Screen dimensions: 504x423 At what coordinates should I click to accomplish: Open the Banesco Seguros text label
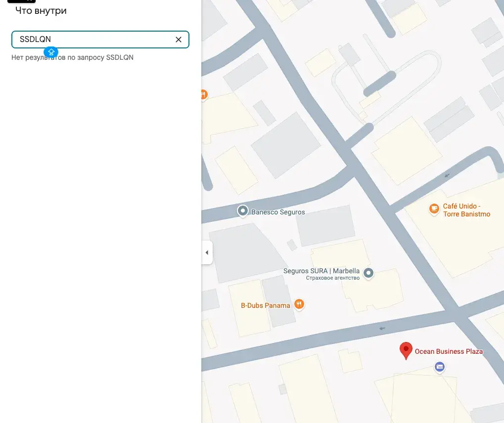[x=278, y=212]
